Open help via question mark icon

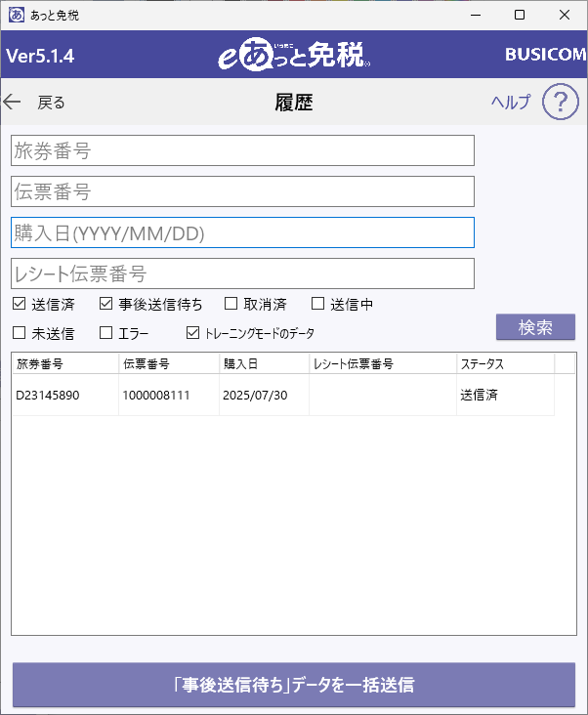561,102
